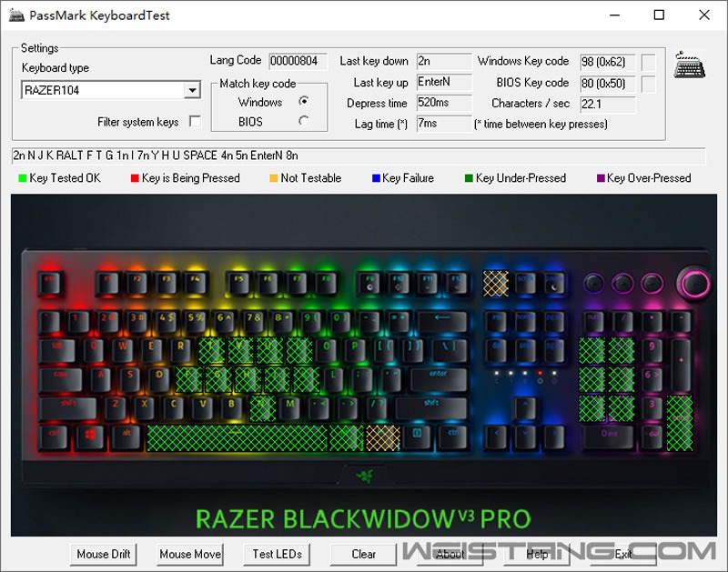Click the orange Not Testable legend swatch

tap(274, 178)
